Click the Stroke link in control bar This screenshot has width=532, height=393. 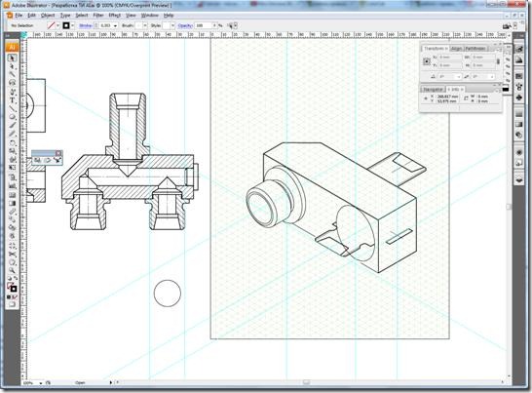click(x=86, y=25)
